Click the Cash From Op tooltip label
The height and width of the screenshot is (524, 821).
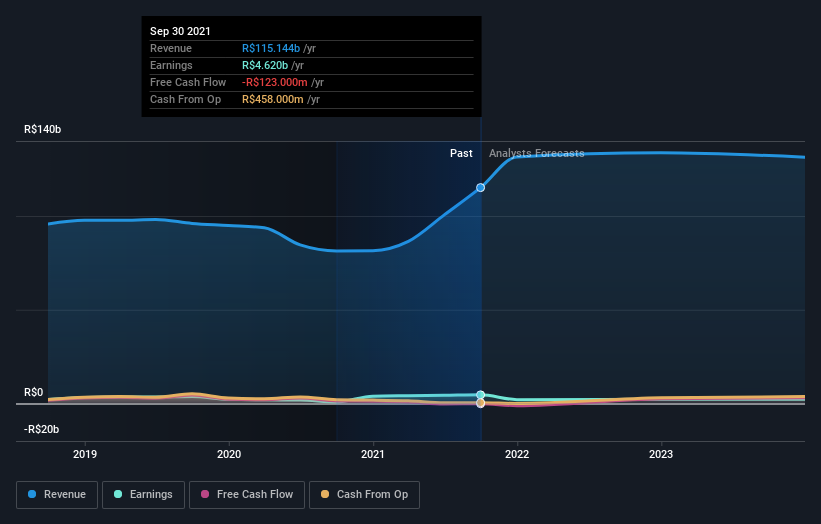pos(185,99)
